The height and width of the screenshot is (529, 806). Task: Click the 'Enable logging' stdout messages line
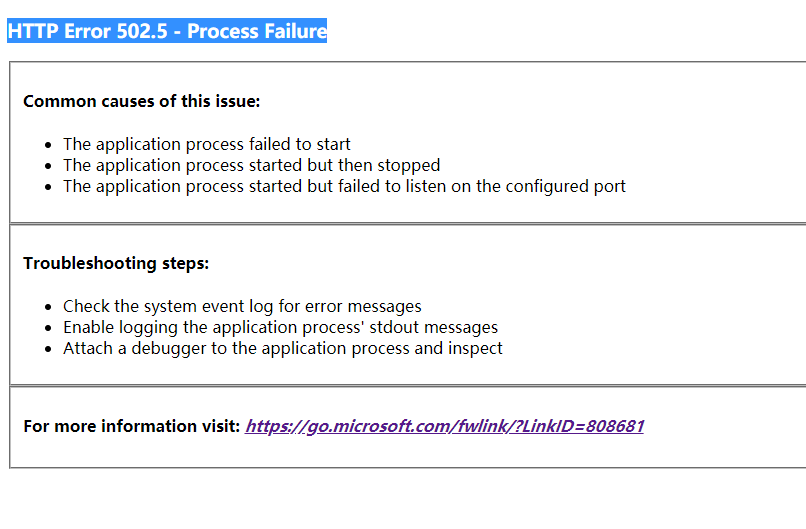click(x=280, y=327)
